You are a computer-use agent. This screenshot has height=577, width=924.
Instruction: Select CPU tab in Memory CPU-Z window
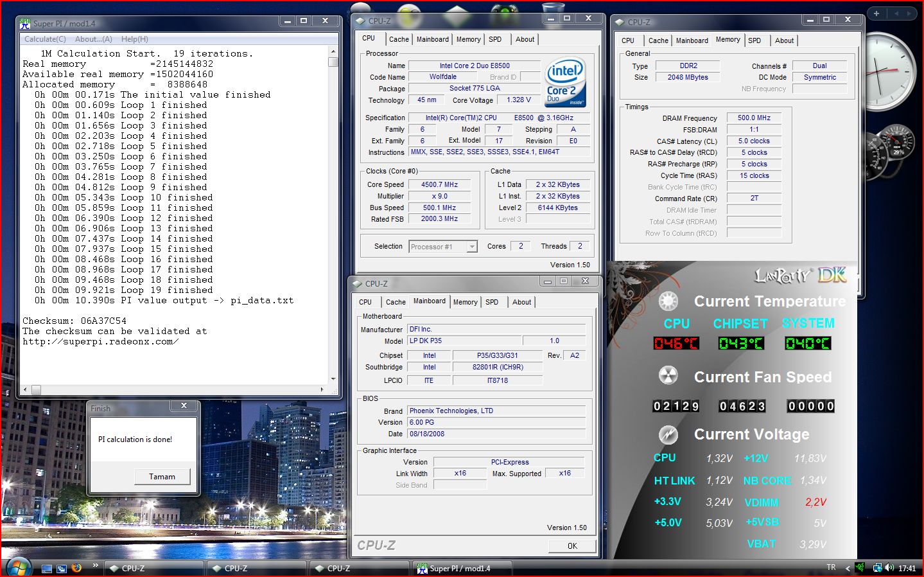click(628, 40)
